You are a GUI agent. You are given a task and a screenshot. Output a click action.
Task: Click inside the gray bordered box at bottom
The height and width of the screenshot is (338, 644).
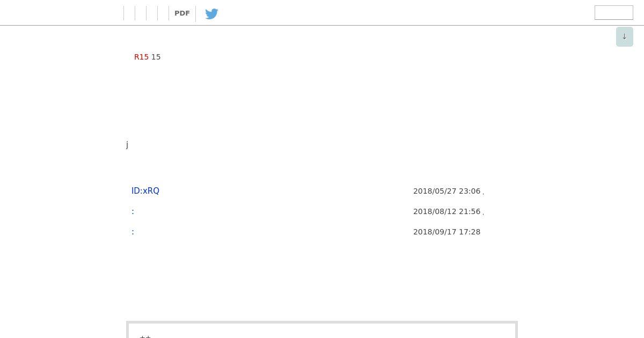(x=322, y=330)
